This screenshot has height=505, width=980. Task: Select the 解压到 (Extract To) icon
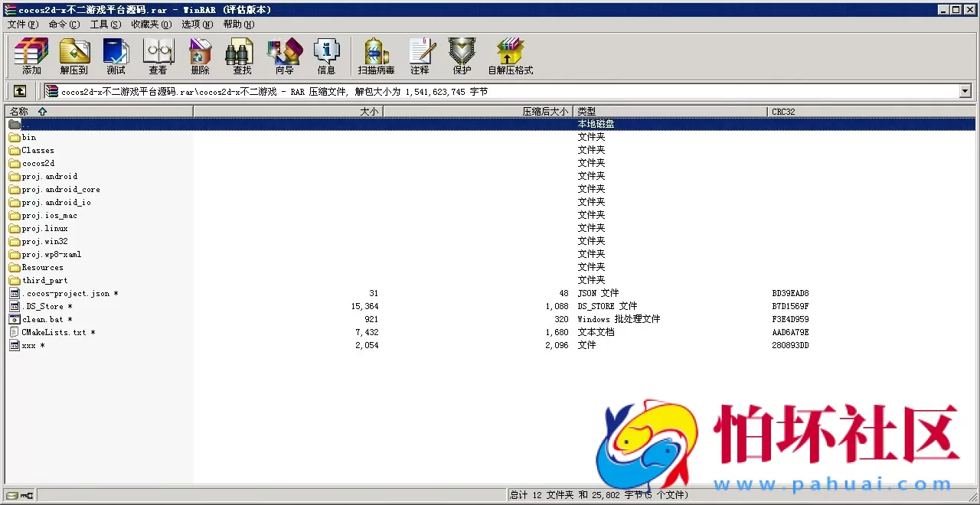tap(74, 56)
